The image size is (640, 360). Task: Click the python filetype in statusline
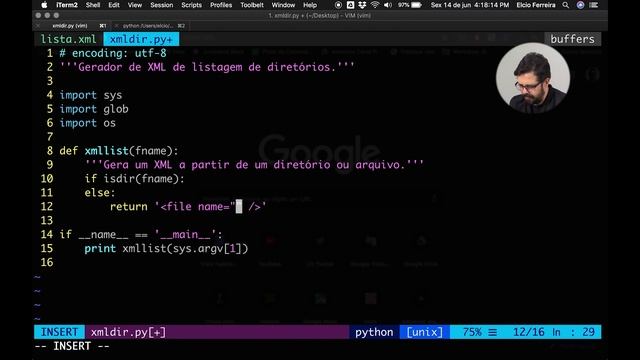[x=374, y=332]
